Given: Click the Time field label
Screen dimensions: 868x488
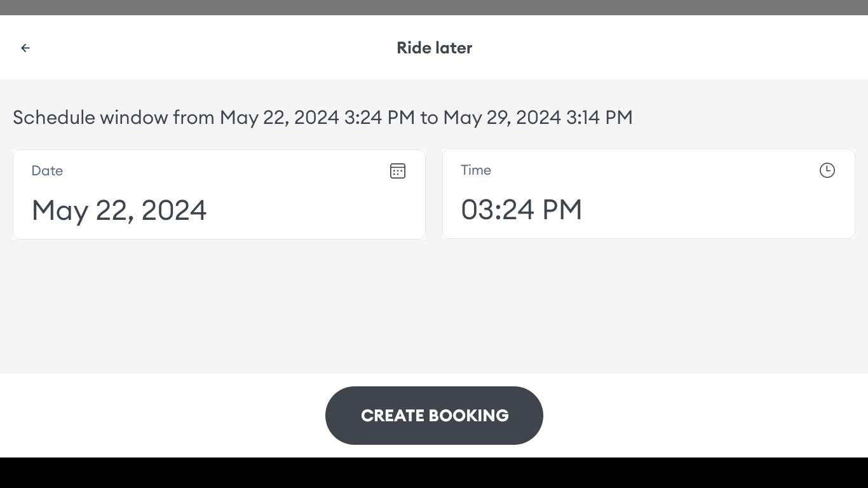Looking at the screenshot, I should (x=476, y=170).
